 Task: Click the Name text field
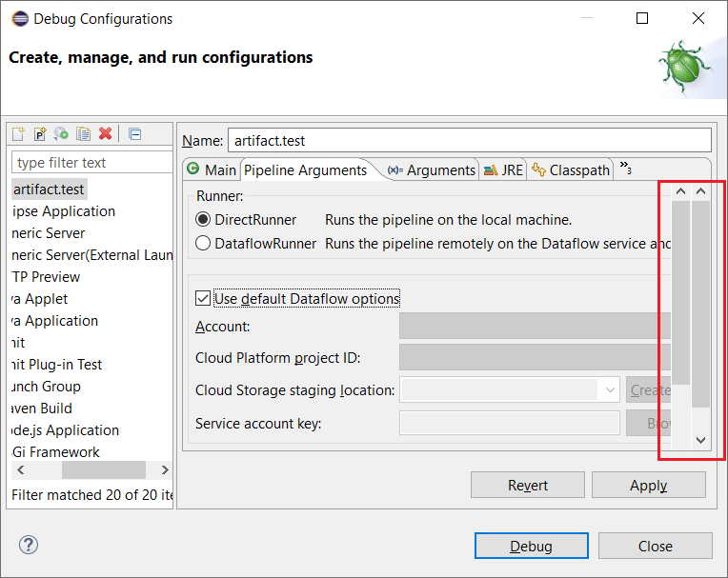coord(469,140)
